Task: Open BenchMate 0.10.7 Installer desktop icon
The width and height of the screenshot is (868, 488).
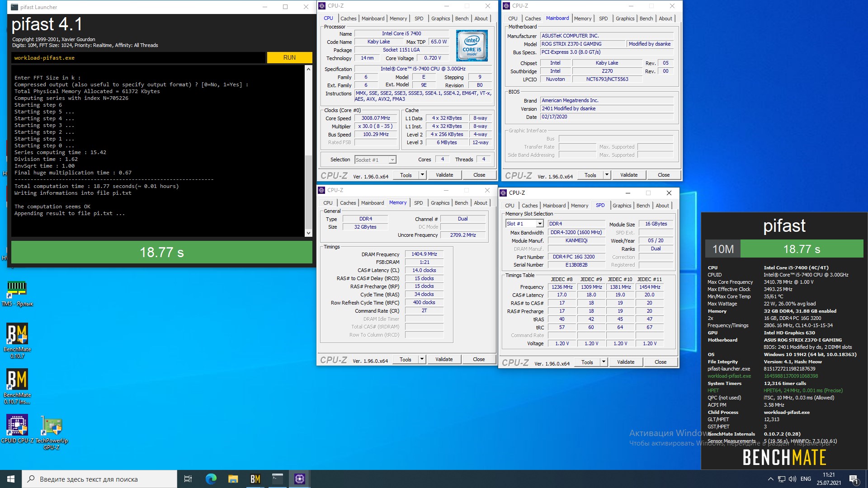Action: (17, 386)
